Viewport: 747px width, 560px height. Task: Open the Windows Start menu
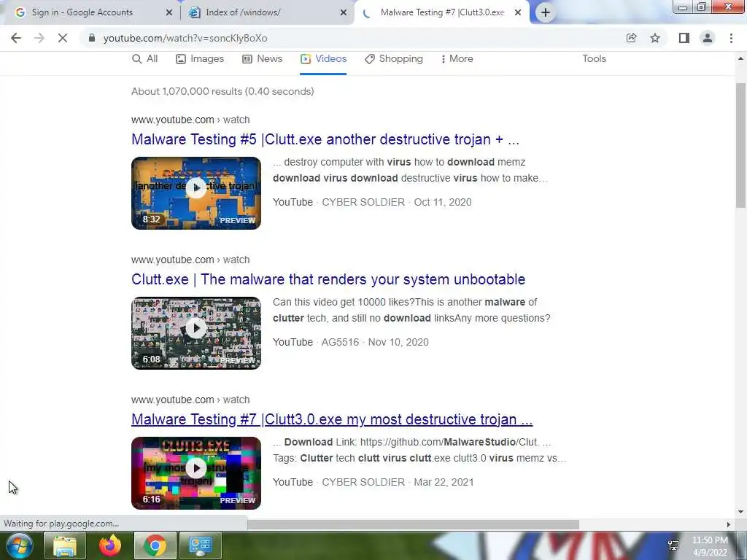[20, 545]
